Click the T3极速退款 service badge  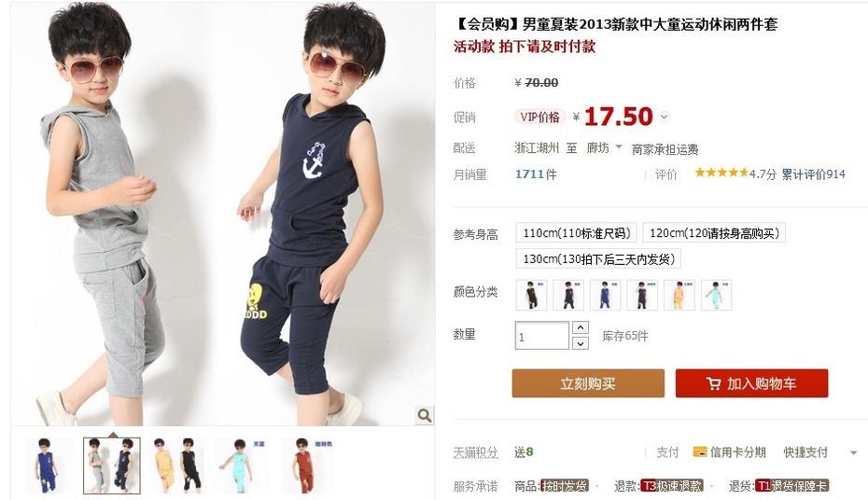[x=672, y=486]
